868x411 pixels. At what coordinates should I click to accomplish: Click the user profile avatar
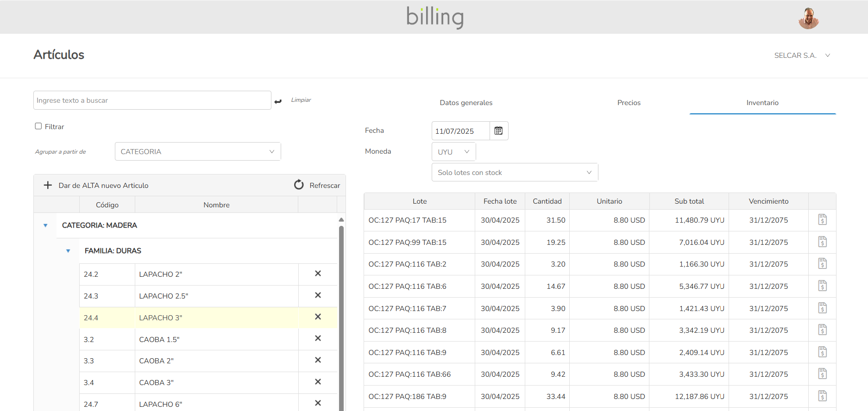click(808, 18)
